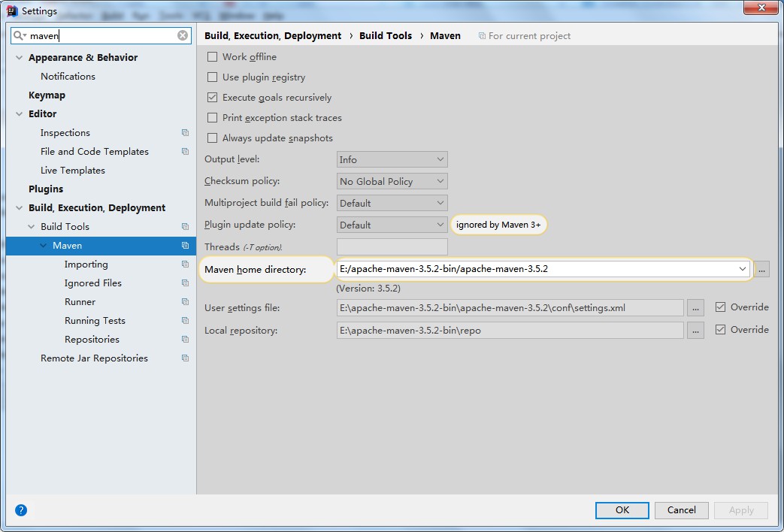Open Runner under Maven
784x532 pixels.
pos(80,301)
